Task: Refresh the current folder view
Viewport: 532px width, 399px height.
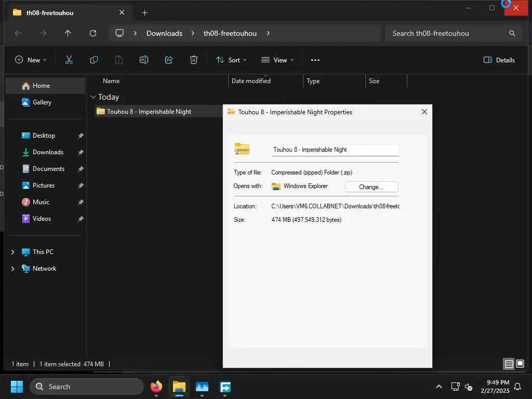Action: pos(93,33)
